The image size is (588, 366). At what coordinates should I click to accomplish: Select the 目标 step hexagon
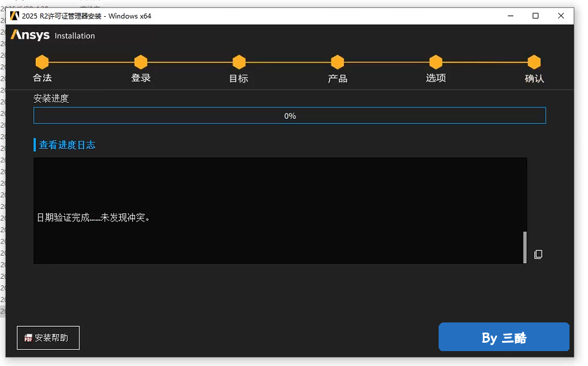tap(239, 62)
